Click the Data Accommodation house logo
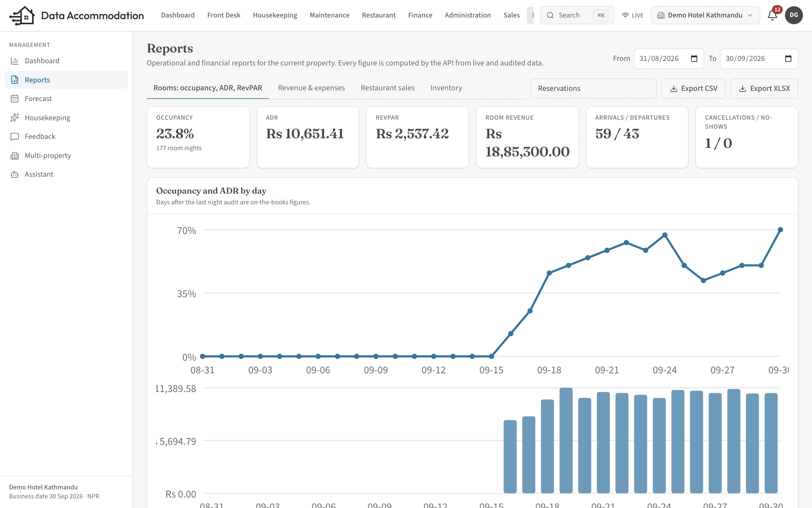Screen dimensions: 812x508 [x=22, y=16]
